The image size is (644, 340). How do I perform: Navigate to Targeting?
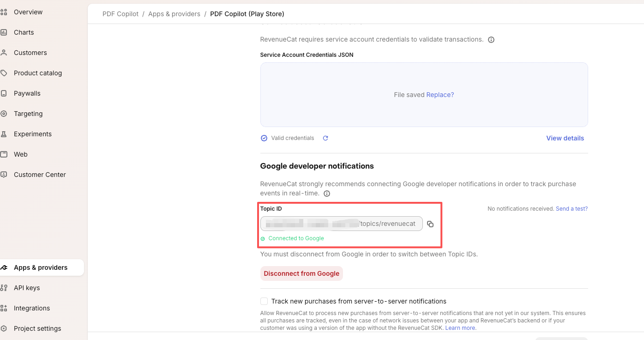coord(28,114)
